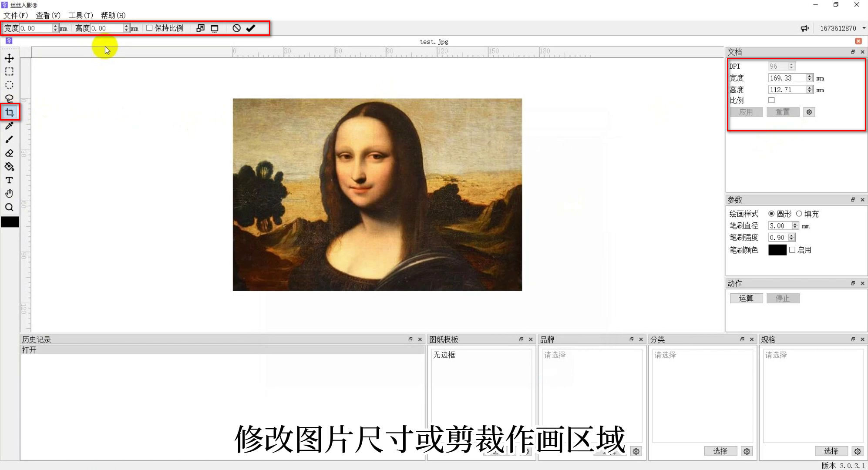Open the 工具(T) menu
Image resolution: width=868 pixels, height=470 pixels.
coord(81,15)
